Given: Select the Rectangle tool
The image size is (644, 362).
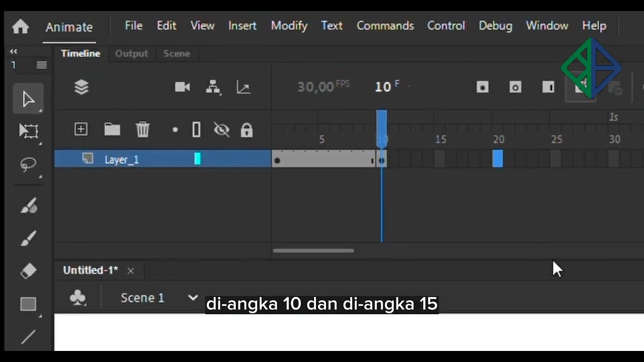Looking at the screenshot, I should (28, 304).
